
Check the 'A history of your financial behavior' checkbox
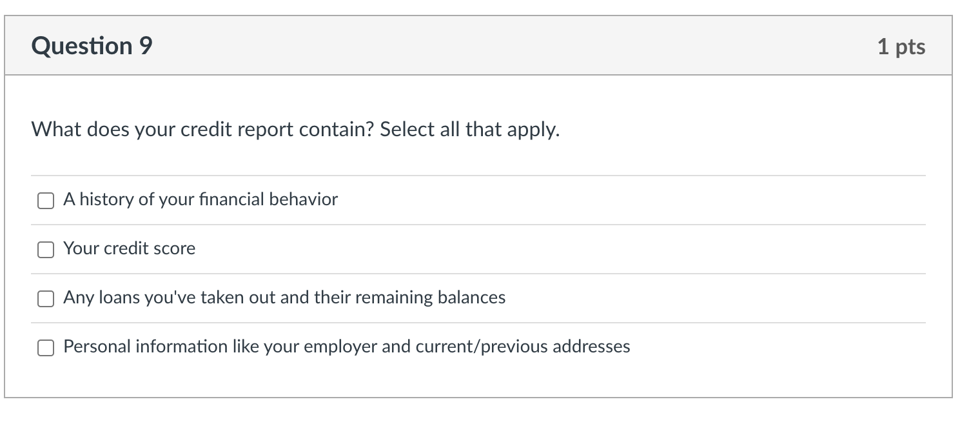[45, 201]
